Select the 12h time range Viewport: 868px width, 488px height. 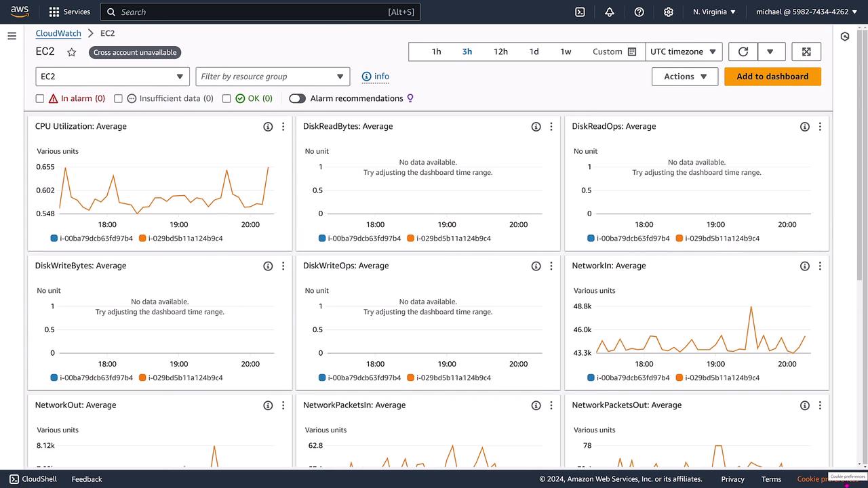click(500, 52)
